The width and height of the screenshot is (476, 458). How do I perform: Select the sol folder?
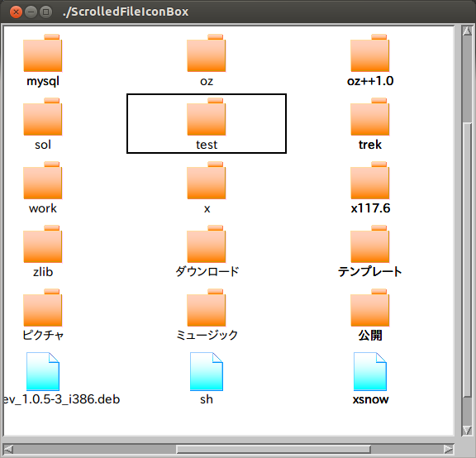click(43, 117)
